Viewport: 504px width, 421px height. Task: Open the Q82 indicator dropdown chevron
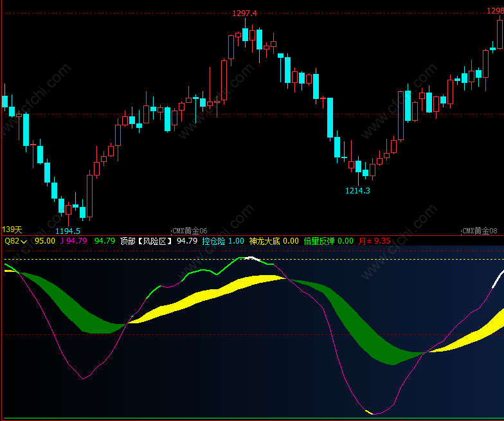point(23,242)
